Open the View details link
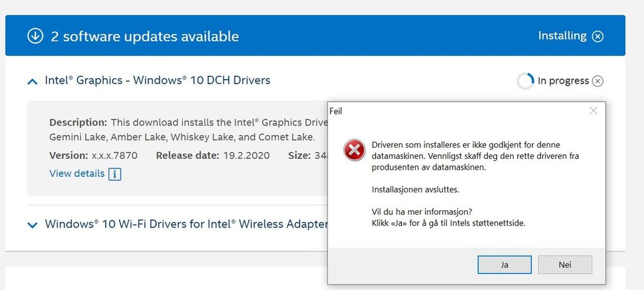The height and width of the screenshot is (290, 644). 77,174
